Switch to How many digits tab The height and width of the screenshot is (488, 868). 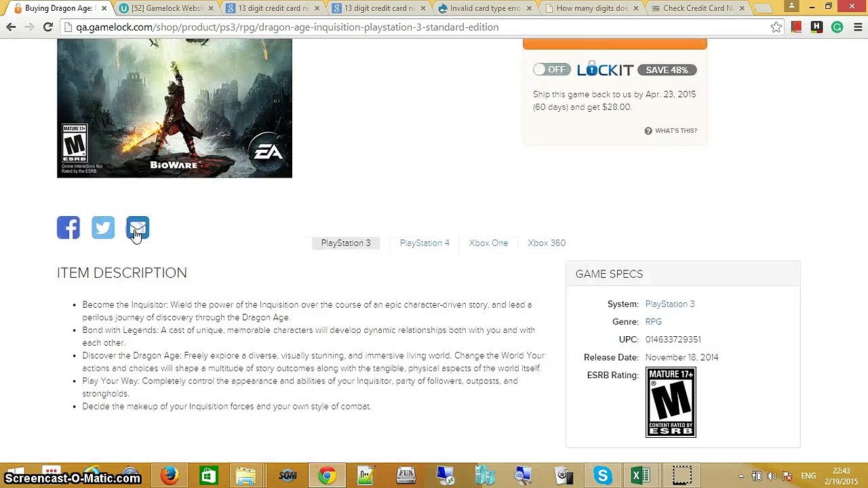point(591,8)
